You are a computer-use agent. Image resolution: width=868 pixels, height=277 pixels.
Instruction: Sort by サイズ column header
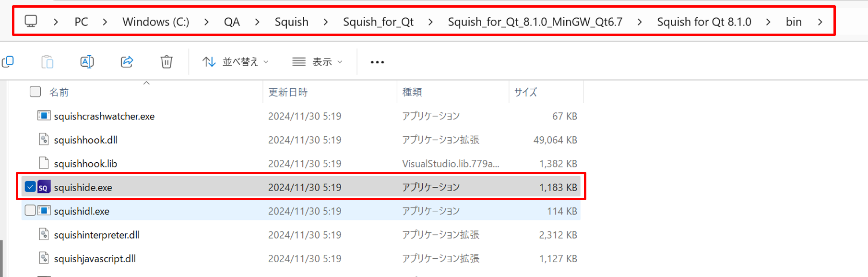(525, 92)
